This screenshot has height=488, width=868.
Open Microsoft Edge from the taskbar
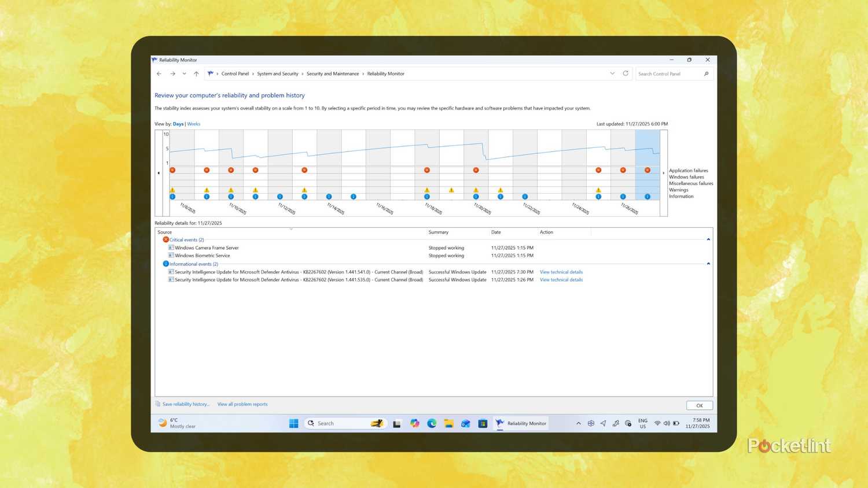click(x=431, y=423)
